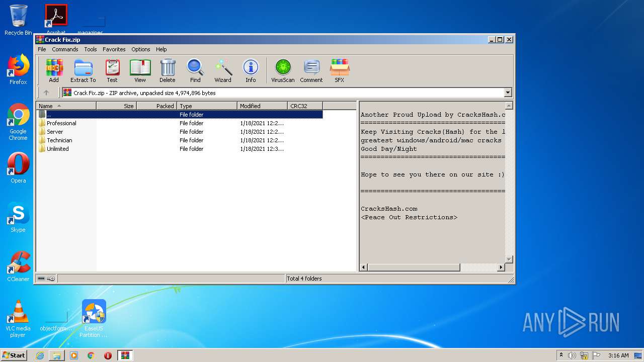Select the parent '..' folder row

click(180, 115)
